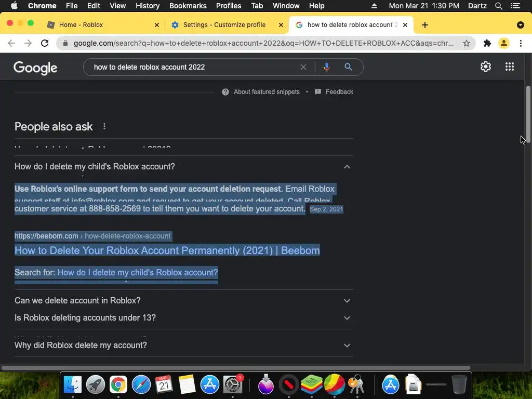Click the Chrome address bar URL
Viewport: 532px width, 399px height.
point(263,43)
